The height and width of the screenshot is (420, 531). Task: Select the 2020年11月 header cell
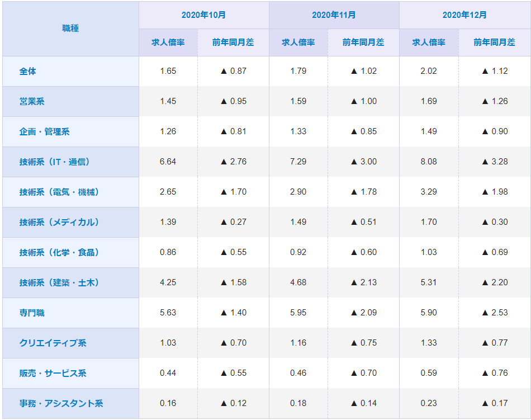tap(334, 15)
